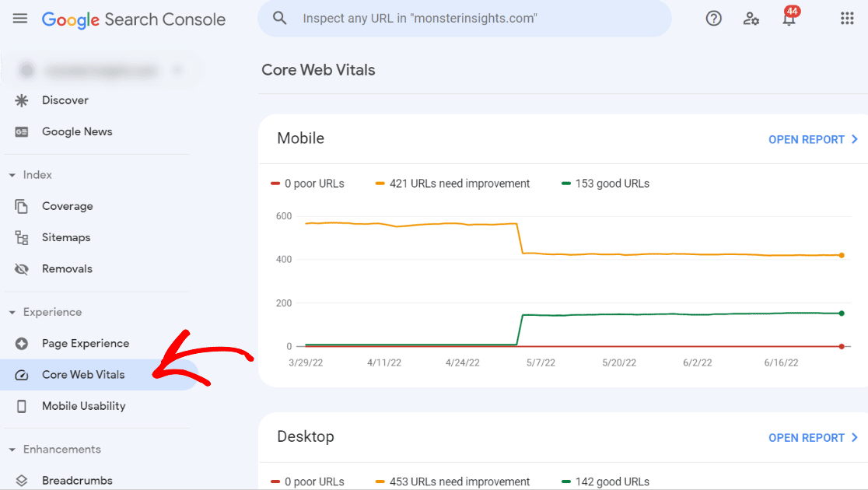Open Search Console notifications bell

point(789,18)
